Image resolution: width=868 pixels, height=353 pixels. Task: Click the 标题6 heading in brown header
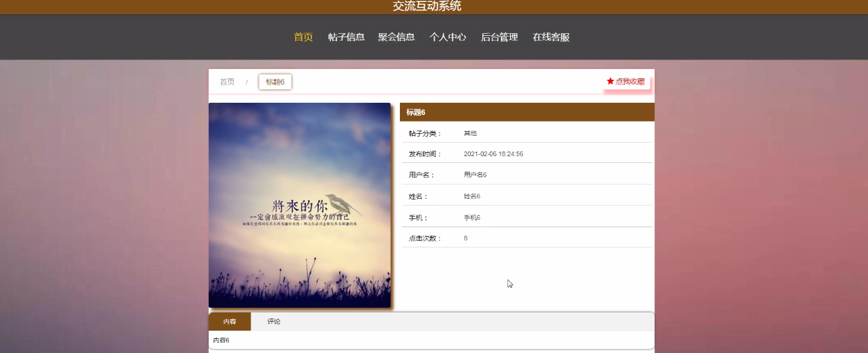415,112
